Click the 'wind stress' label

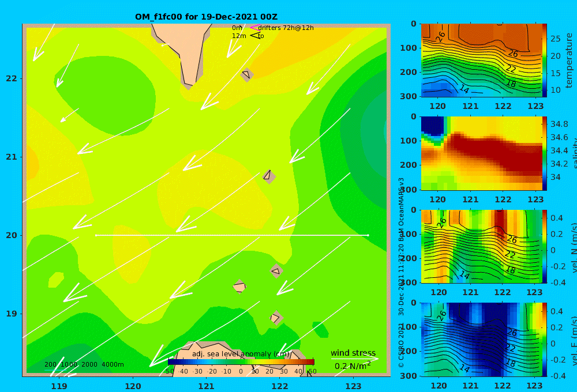[x=353, y=353]
